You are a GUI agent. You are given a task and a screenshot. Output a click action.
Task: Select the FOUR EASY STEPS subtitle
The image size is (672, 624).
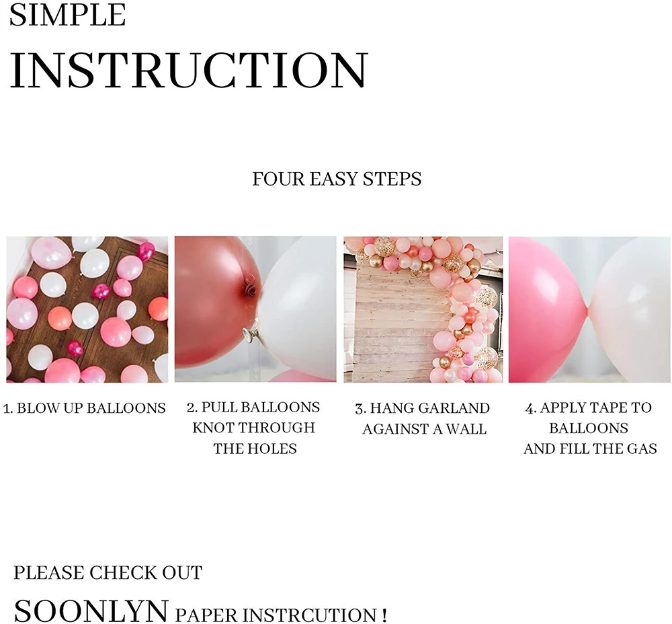(x=337, y=180)
